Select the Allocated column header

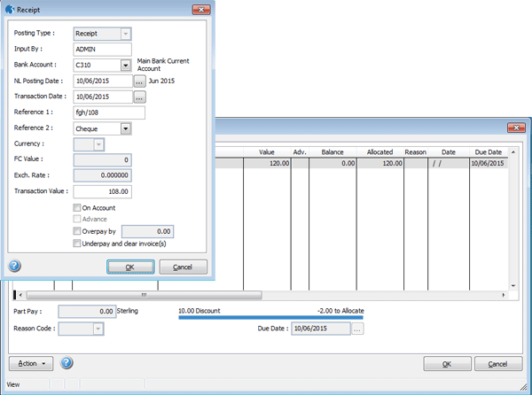tap(380, 152)
